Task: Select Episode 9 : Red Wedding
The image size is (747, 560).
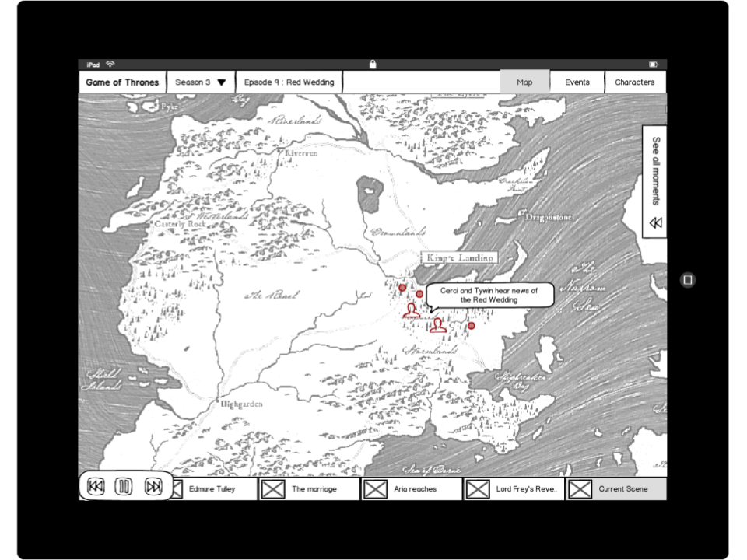Action: 289,82
